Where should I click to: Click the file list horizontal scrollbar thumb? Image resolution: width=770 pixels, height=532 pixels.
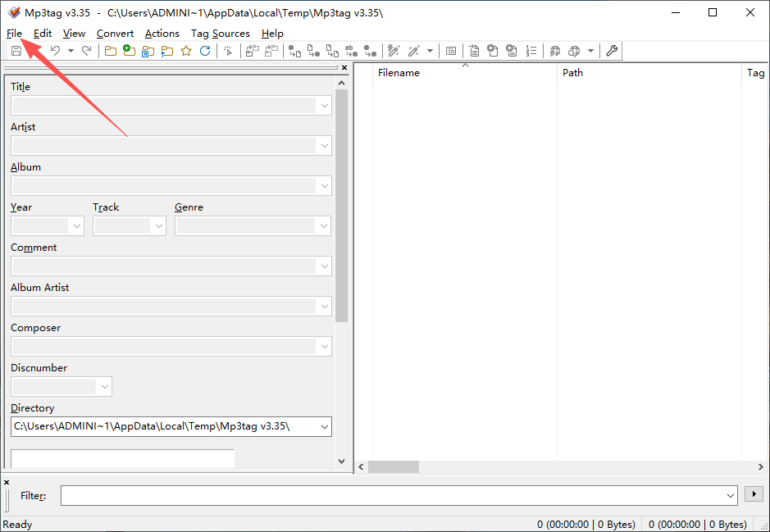tap(394, 466)
